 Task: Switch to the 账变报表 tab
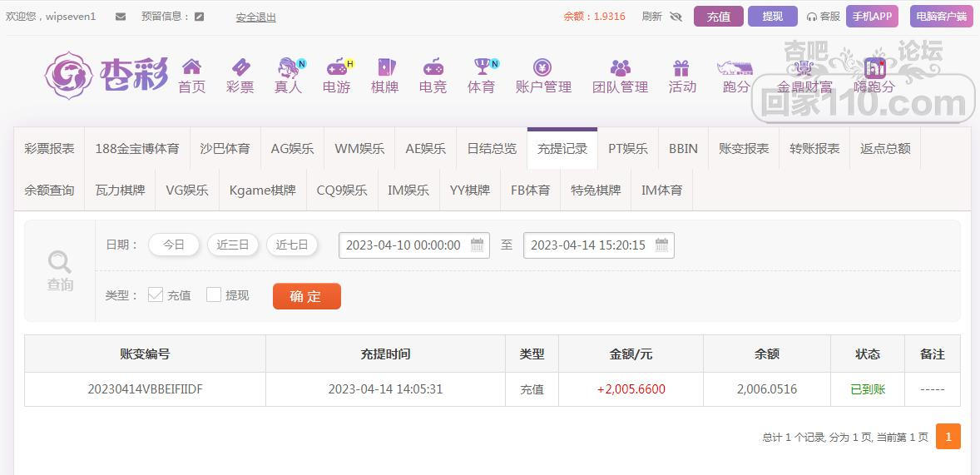pyautogui.click(x=743, y=148)
